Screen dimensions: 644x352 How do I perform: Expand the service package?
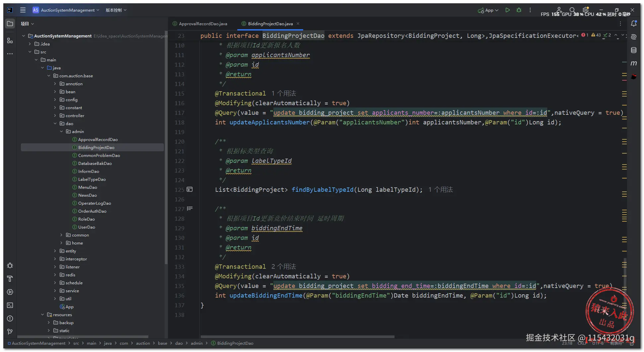55,291
